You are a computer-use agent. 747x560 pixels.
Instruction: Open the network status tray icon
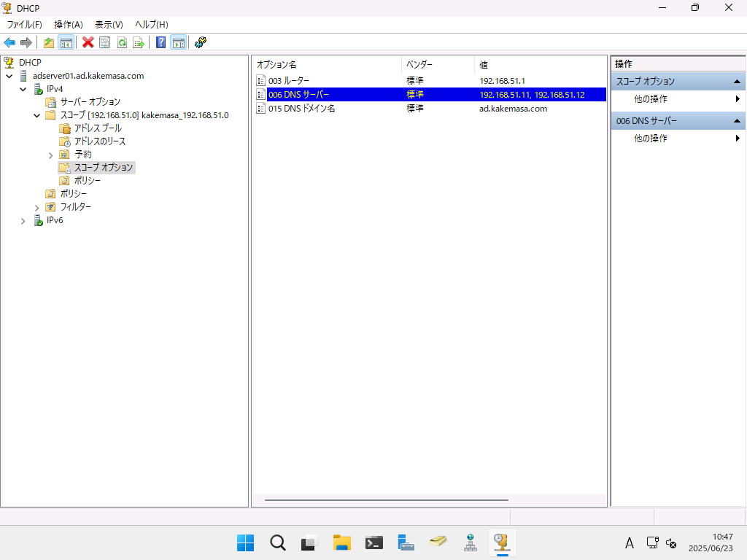click(x=653, y=542)
